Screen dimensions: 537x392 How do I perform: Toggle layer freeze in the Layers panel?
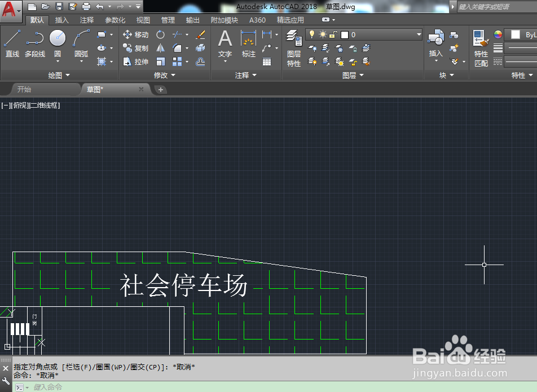[323, 34]
